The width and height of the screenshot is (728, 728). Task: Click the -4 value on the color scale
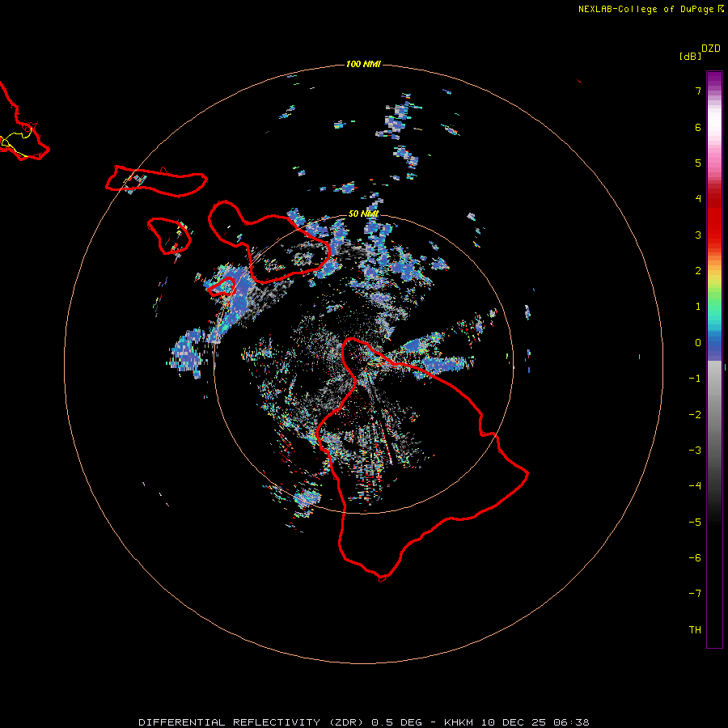(x=695, y=485)
